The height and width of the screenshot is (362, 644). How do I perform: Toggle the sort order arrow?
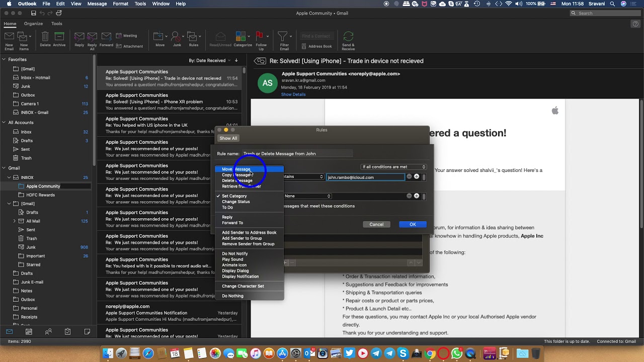236,60
